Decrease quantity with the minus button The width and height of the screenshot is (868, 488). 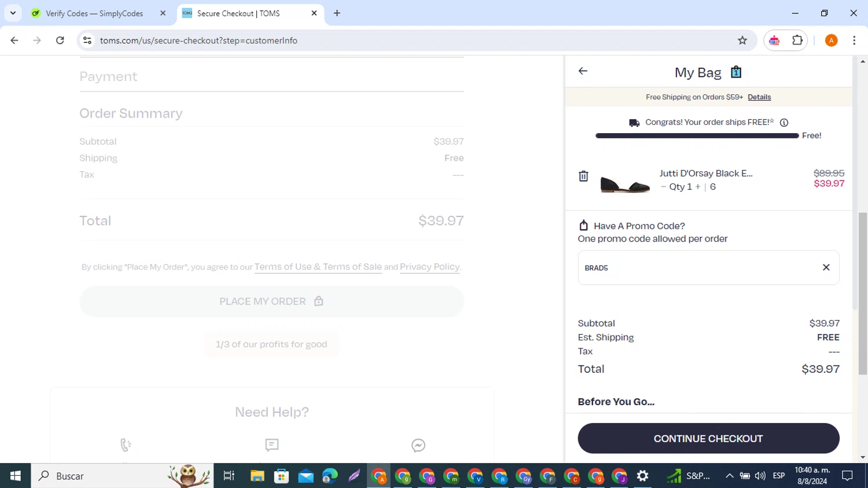pyautogui.click(x=663, y=187)
